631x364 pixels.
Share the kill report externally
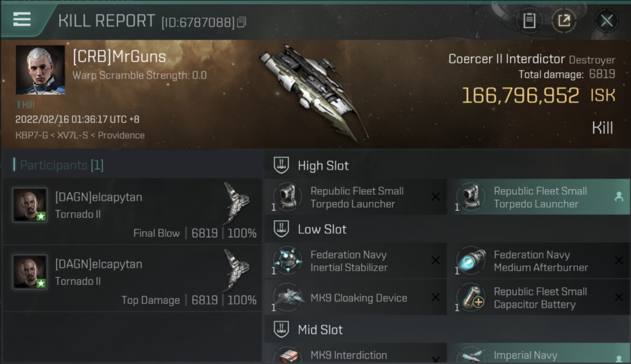click(x=564, y=21)
